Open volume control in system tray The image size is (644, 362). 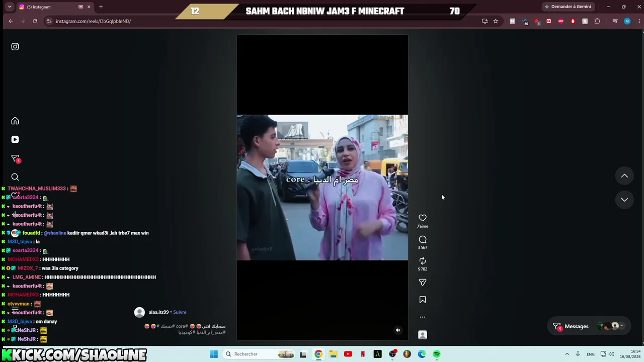pyautogui.click(x=611, y=354)
